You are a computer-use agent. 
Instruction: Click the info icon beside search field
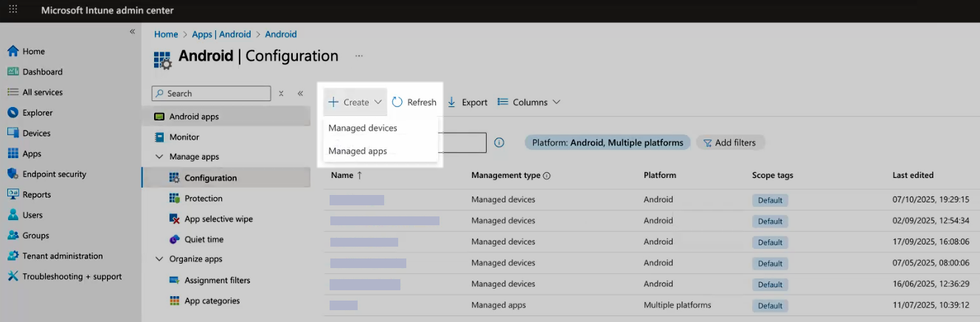point(499,143)
